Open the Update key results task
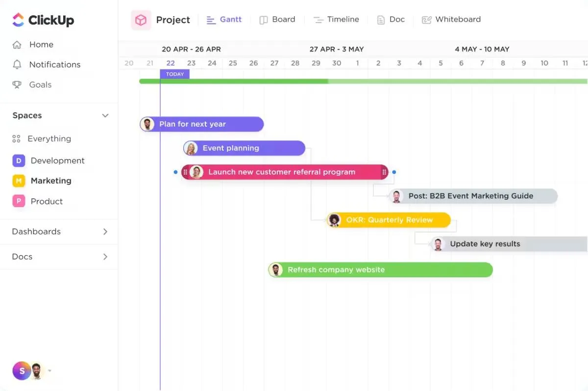588x391 pixels. pos(509,244)
